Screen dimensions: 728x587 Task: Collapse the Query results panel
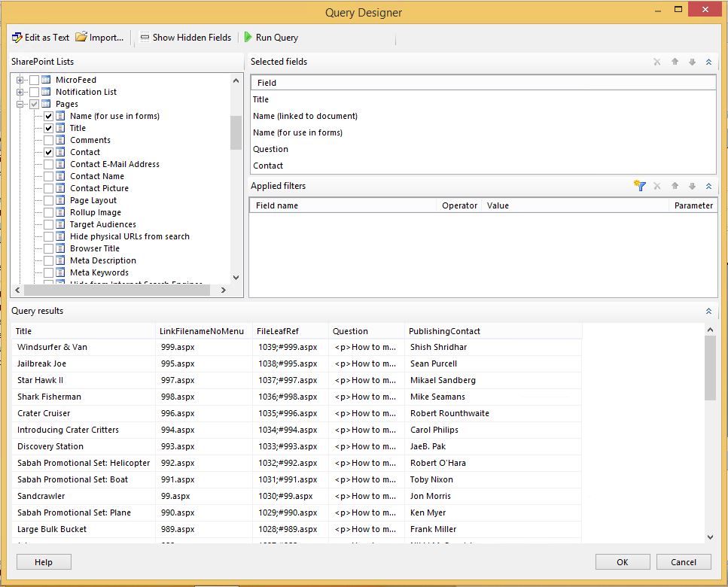[x=709, y=311]
